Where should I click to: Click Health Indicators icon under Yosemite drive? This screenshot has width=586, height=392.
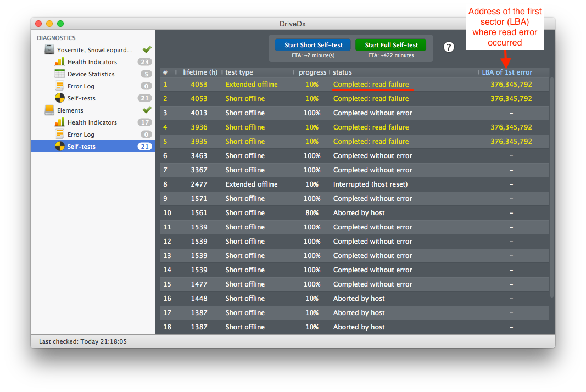(x=59, y=61)
